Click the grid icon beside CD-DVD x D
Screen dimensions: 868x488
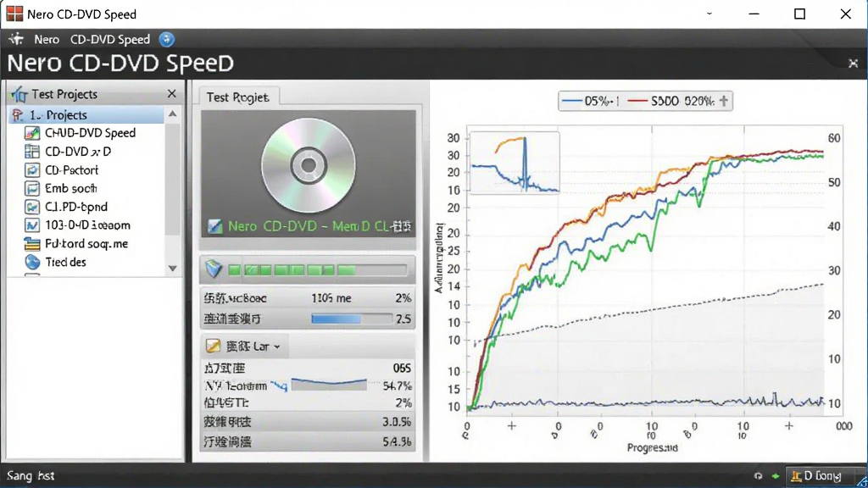pos(32,151)
